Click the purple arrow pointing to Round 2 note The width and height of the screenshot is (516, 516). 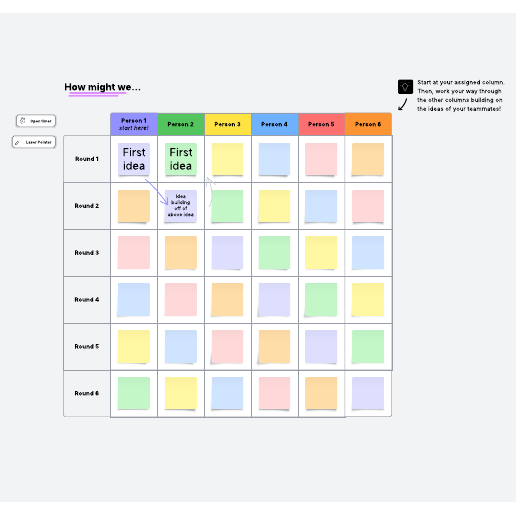point(156,192)
